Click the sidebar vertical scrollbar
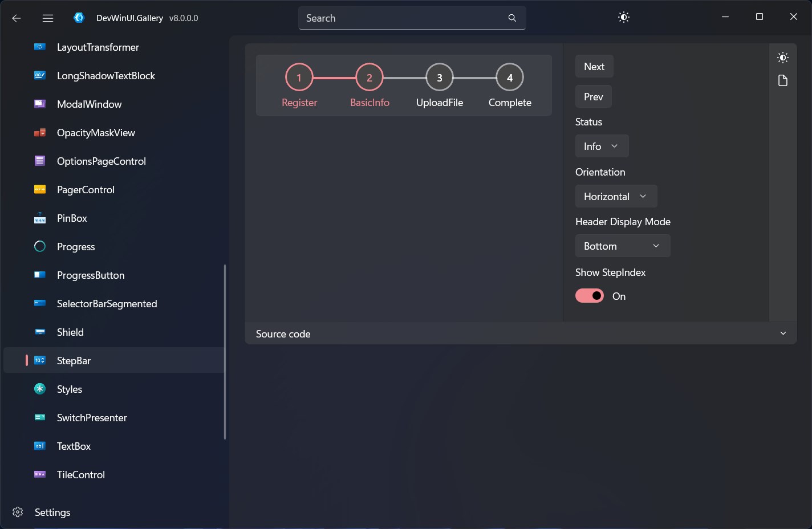Viewport: 812px width, 529px height. 225,352
